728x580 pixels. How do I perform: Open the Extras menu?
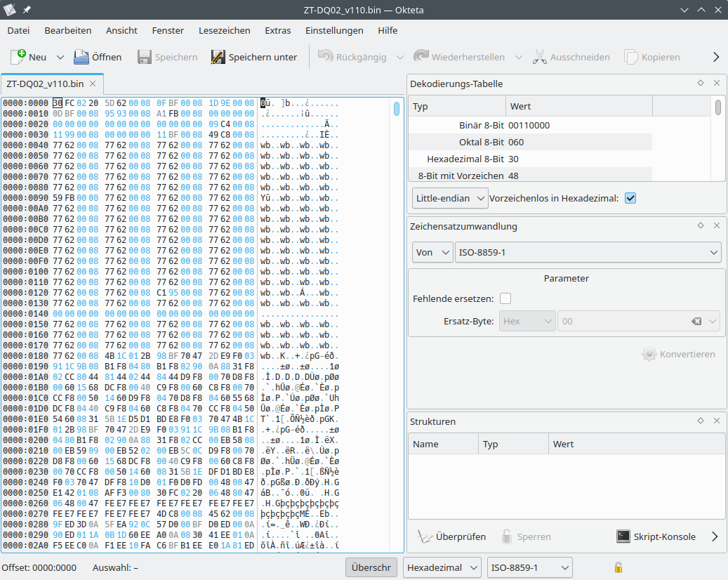pos(277,30)
